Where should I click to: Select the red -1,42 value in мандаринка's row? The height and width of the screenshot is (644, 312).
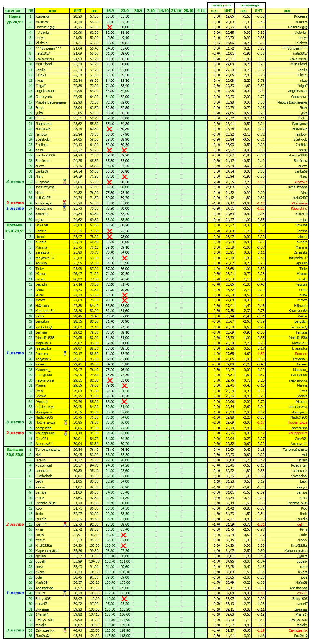click(x=260, y=433)
